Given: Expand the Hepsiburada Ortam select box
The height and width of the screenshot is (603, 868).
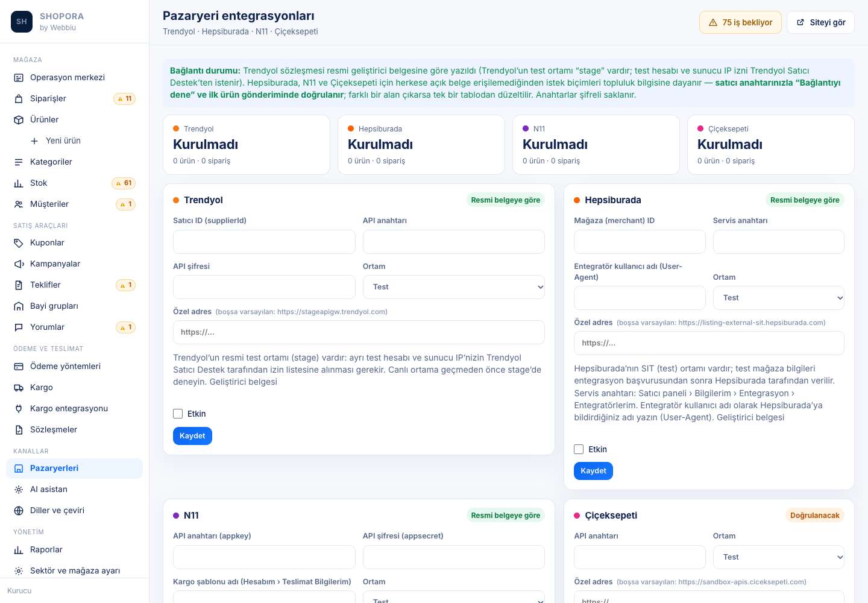Looking at the screenshot, I should point(779,298).
